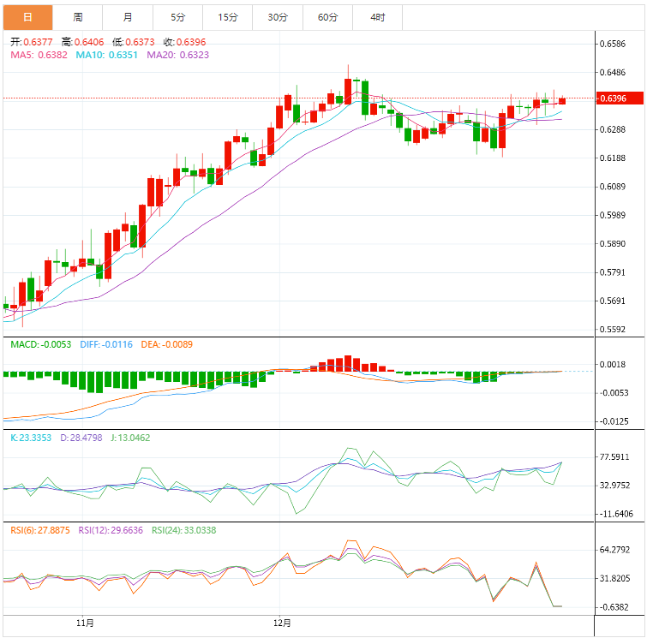Open the 5分 timeframe tab
The image size is (647, 644).
(x=177, y=17)
